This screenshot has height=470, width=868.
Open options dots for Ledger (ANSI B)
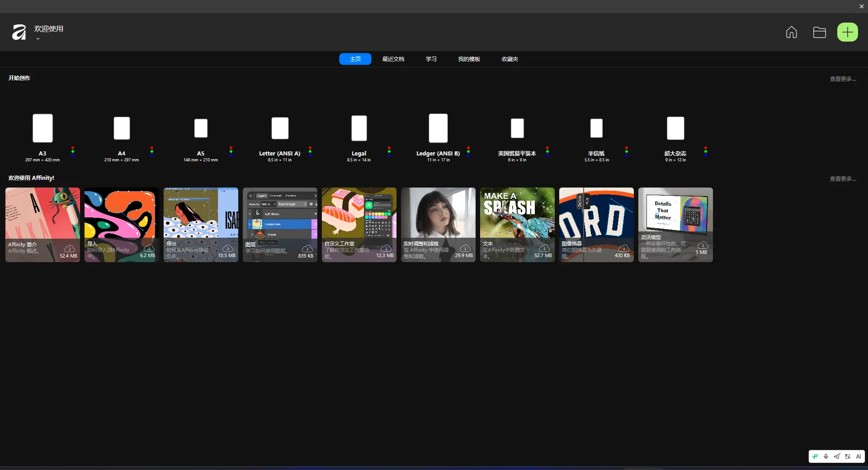[x=468, y=151]
